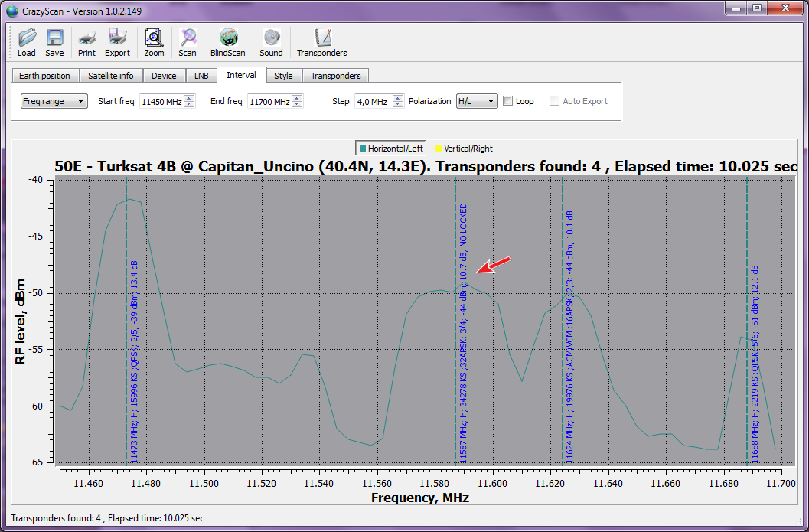Click the Print toolbar icon

(86, 38)
